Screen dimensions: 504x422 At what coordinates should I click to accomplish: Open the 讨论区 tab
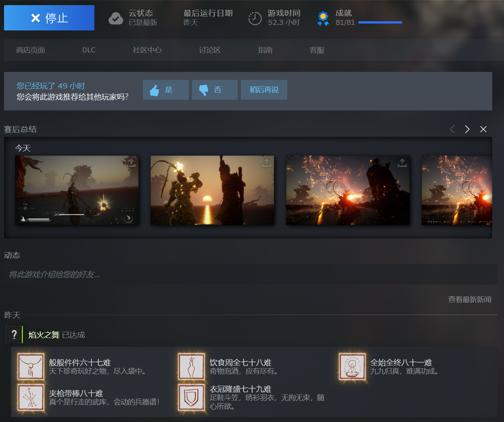(x=210, y=50)
